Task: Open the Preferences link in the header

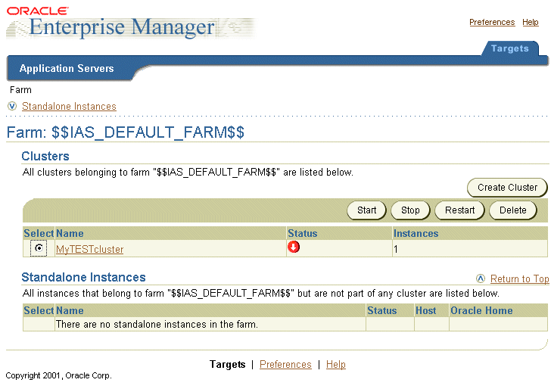Action: pyautogui.click(x=492, y=22)
